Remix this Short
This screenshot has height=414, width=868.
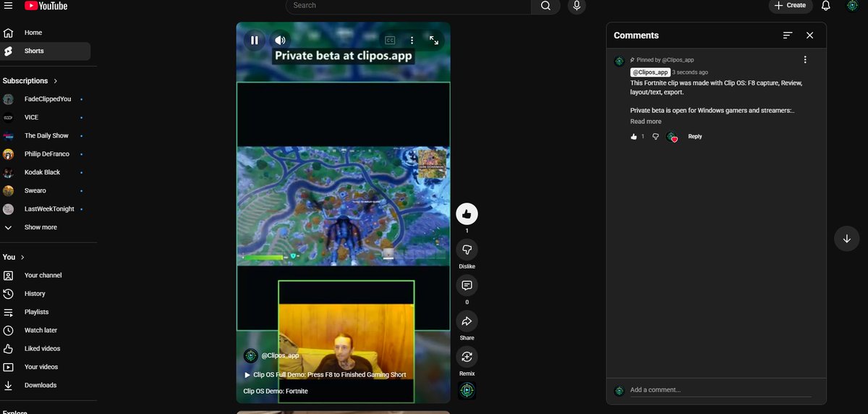tap(467, 357)
